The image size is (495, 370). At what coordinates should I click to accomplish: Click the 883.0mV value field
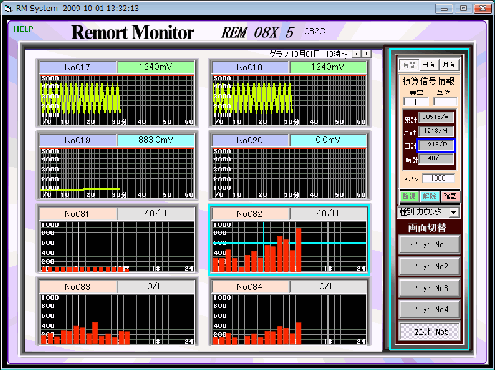(x=156, y=140)
